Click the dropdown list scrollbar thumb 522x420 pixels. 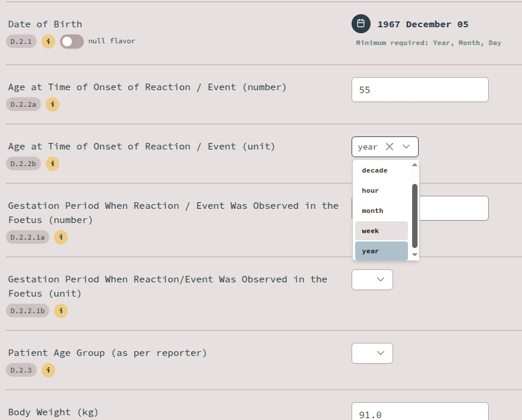pyautogui.click(x=415, y=216)
